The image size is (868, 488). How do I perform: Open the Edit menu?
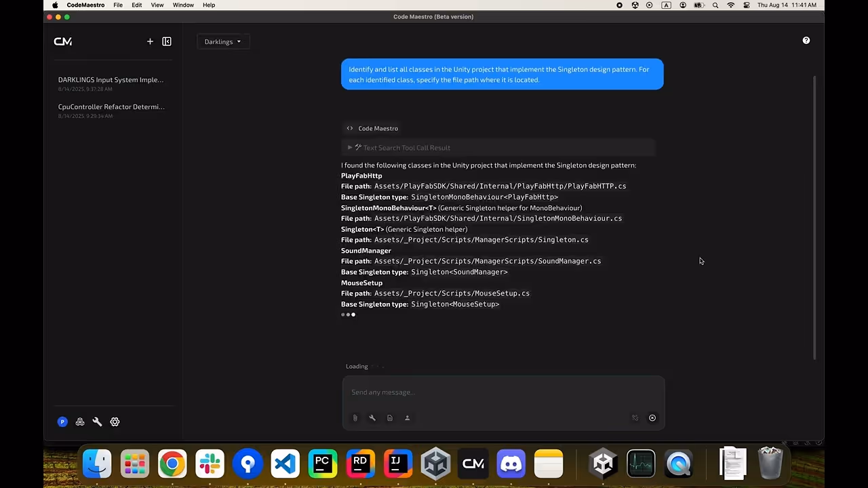pos(137,5)
